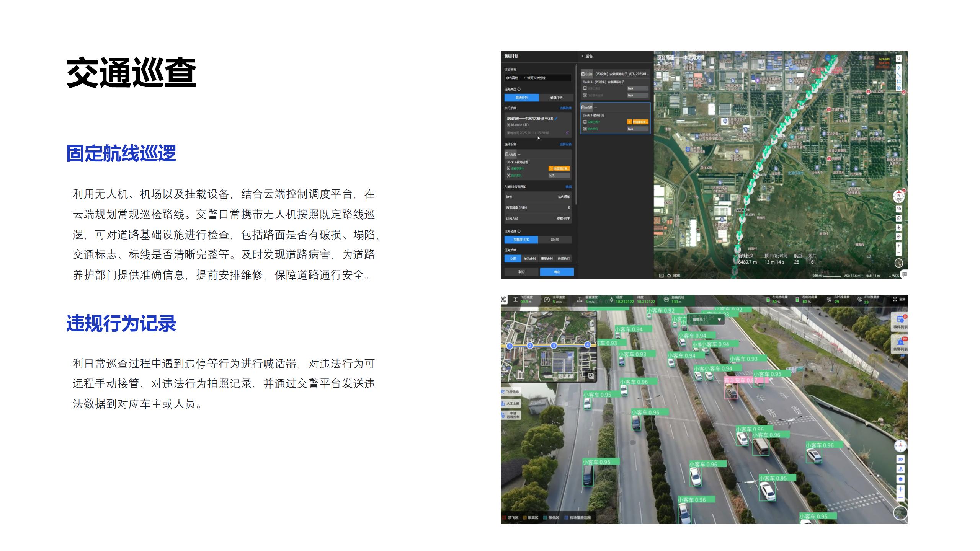
Task: Click the map search magnifier icon
Action: (899, 59)
